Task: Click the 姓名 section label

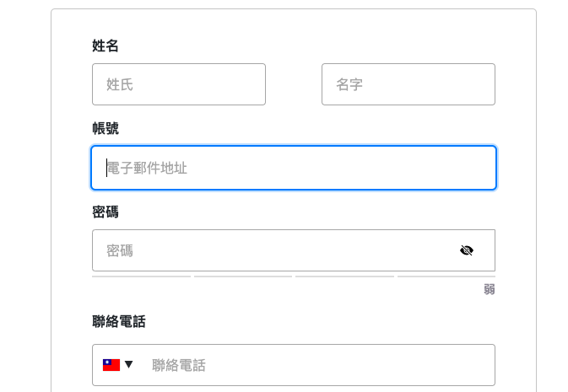Action: pos(105,46)
